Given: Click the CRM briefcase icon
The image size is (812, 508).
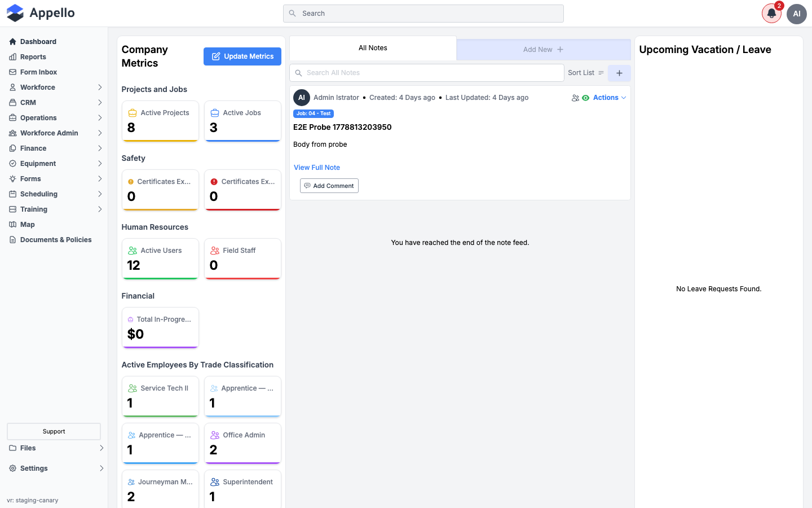Looking at the screenshot, I should point(12,103).
